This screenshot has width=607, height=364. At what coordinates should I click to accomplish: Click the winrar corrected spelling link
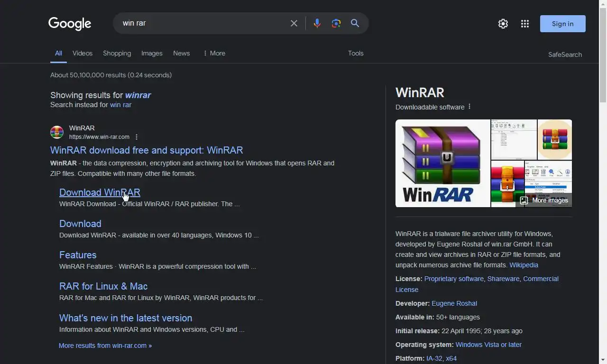(x=138, y=95)
